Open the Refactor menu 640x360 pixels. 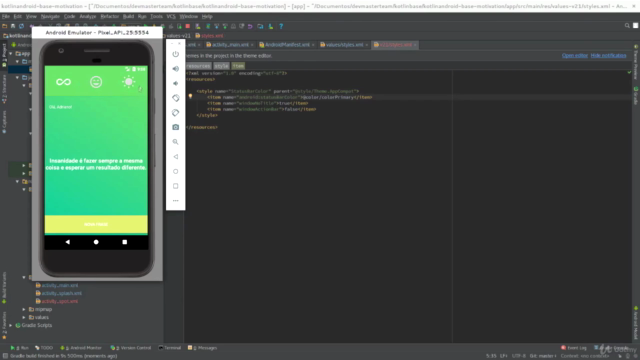point(109,16)
